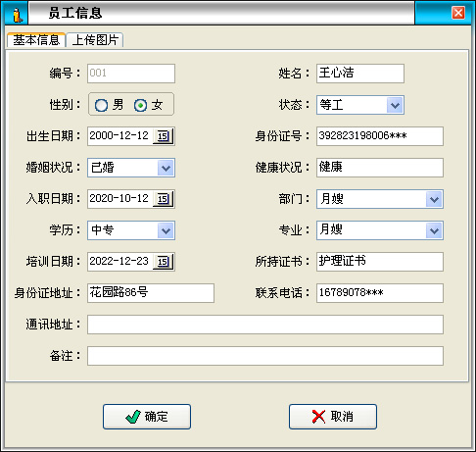
Task: Open the training date calendar picker
Action: 164,262
